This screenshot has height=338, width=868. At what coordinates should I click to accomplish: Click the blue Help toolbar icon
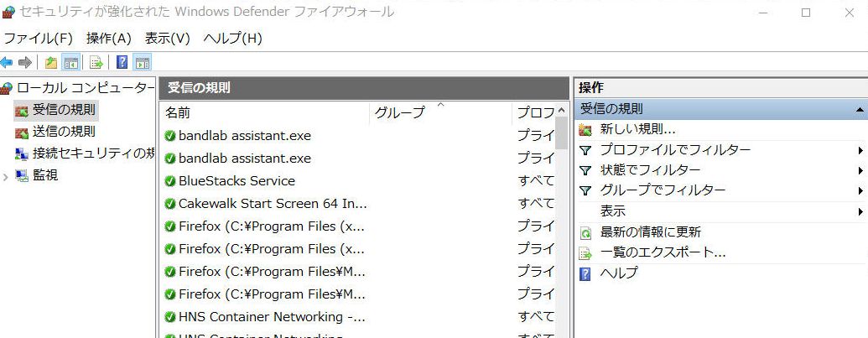122,62
